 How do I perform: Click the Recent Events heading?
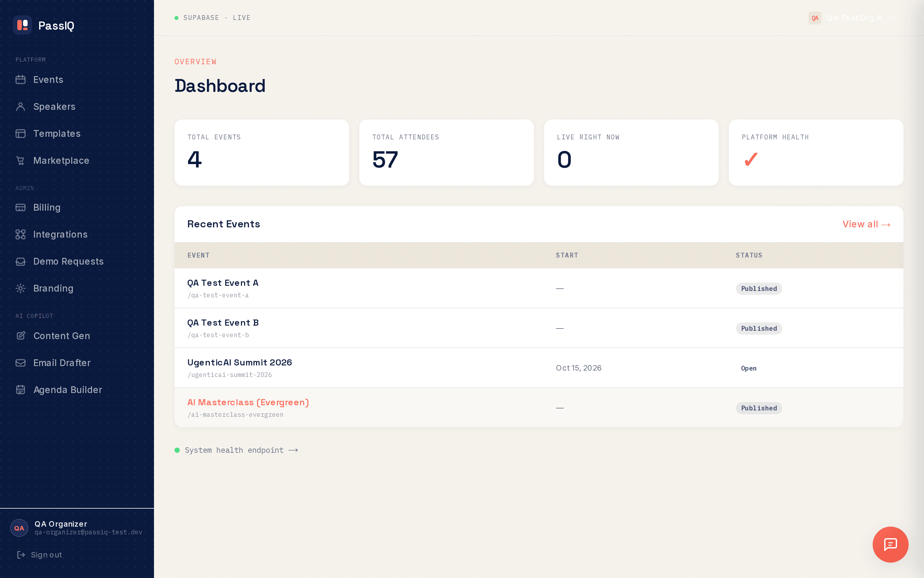pos(223,224)
